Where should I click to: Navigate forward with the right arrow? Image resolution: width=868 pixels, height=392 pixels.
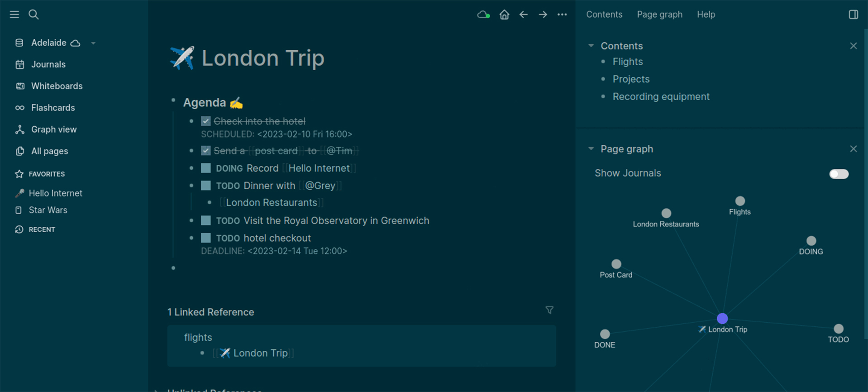point(543,14)
